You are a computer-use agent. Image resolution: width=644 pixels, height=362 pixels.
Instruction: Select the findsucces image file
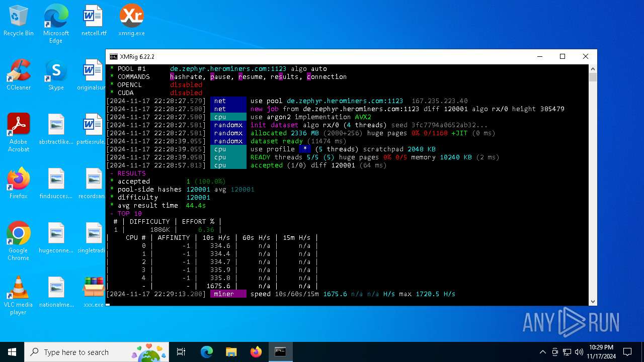[56, 184]
